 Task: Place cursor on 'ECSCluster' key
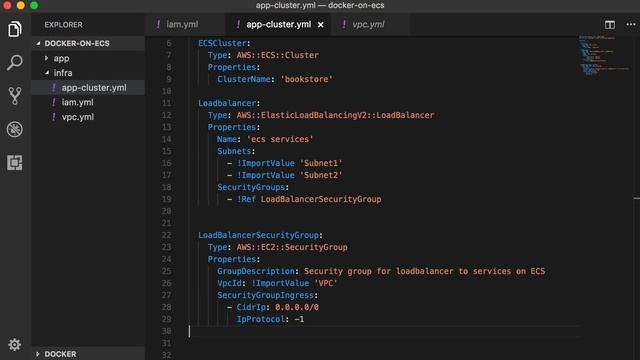[222, 43]
